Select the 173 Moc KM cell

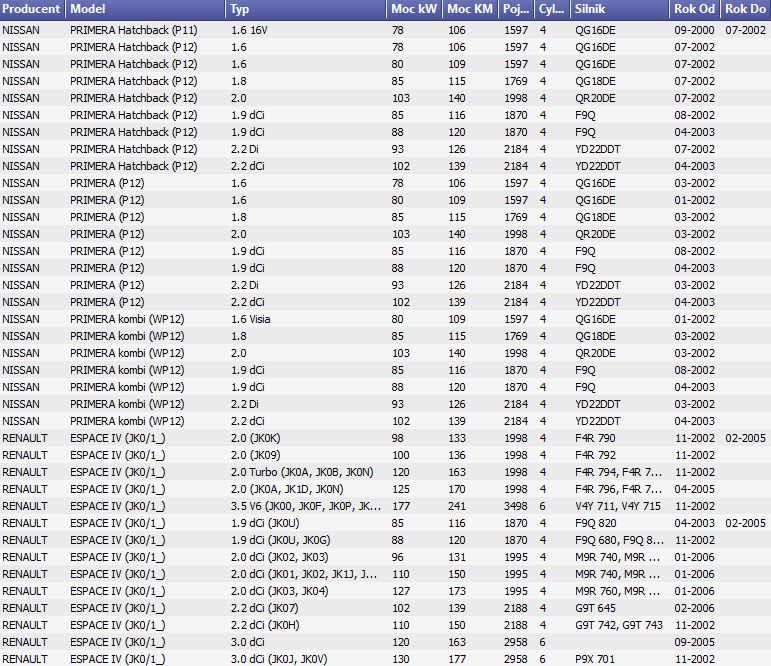click(x=457, y=591)
